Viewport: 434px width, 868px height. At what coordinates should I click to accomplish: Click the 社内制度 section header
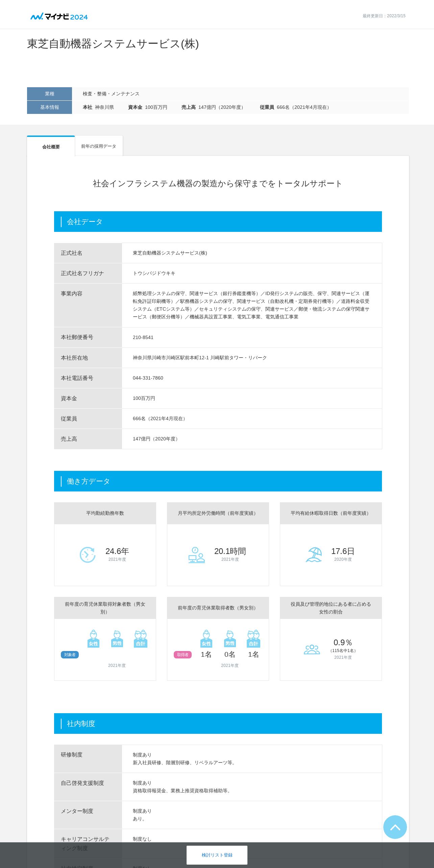[x=218, y=724]
